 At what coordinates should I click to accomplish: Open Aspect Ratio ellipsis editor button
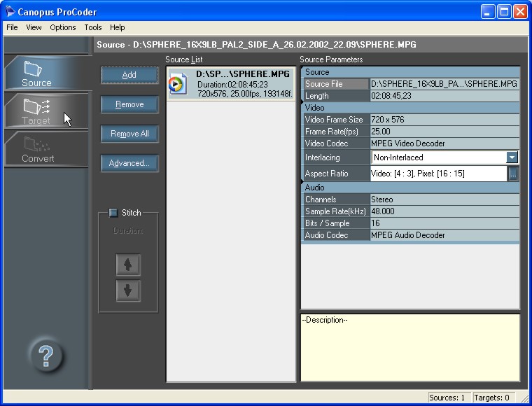point(513,174)
